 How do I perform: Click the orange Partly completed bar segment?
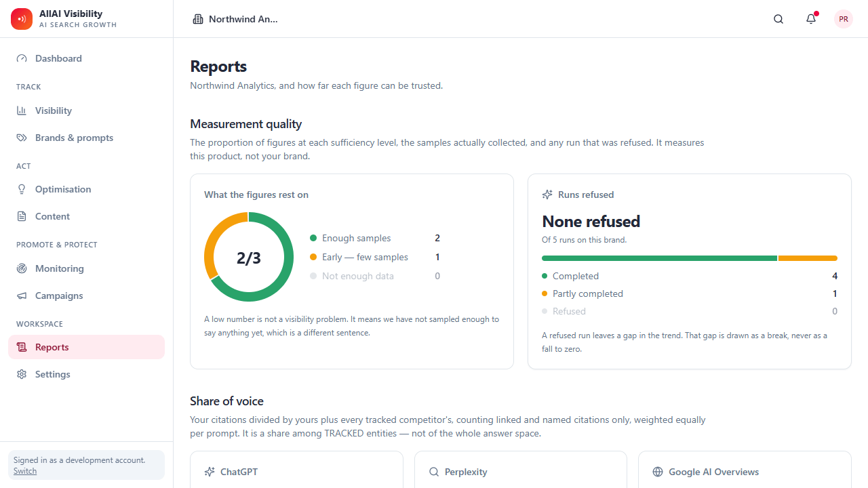[808, 258]
